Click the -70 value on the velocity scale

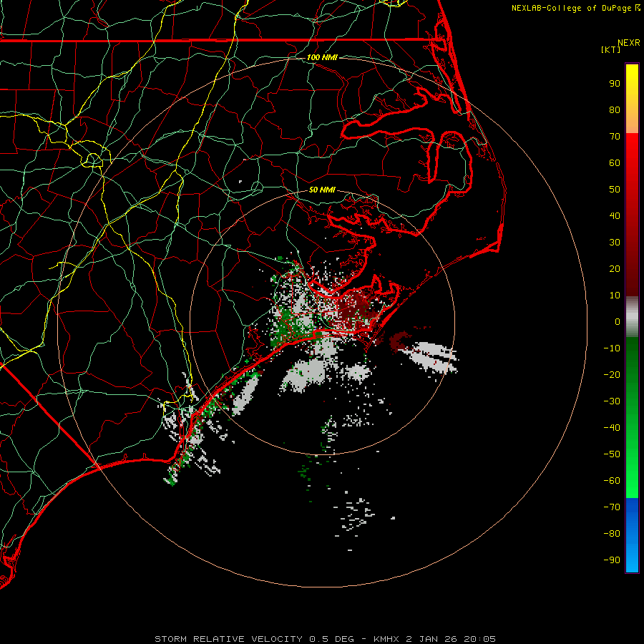pos(612,507)
